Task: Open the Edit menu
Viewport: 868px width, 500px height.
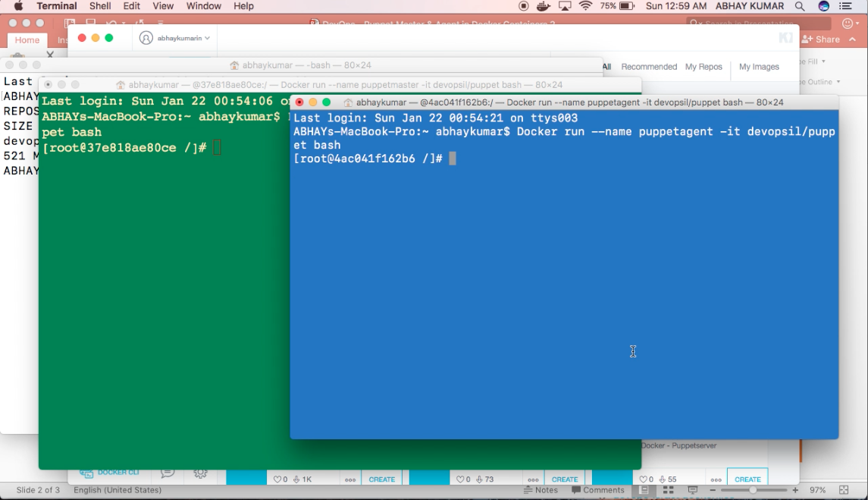Action: click(x=131, y=6)
